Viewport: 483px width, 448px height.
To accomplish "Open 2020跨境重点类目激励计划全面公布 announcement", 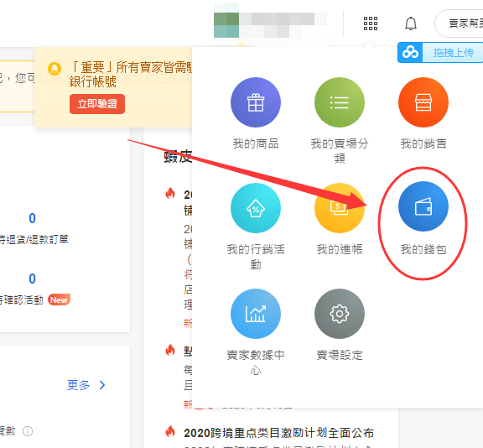I will coord(278,433).
